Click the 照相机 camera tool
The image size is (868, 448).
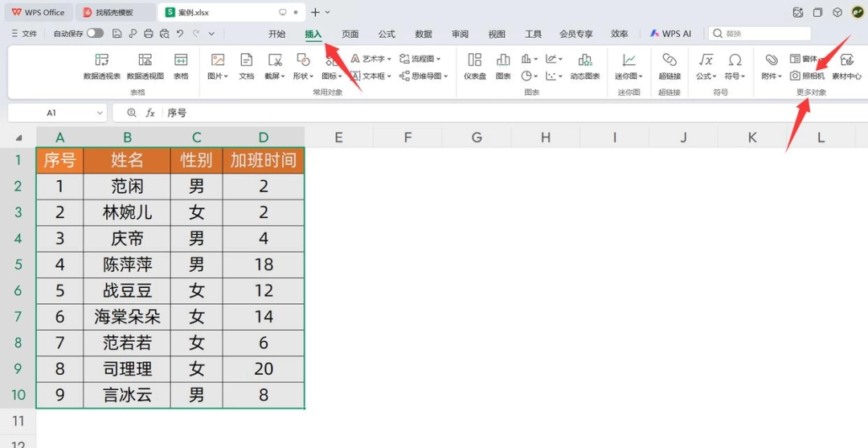pyautogui.click(x=807, y=76)
